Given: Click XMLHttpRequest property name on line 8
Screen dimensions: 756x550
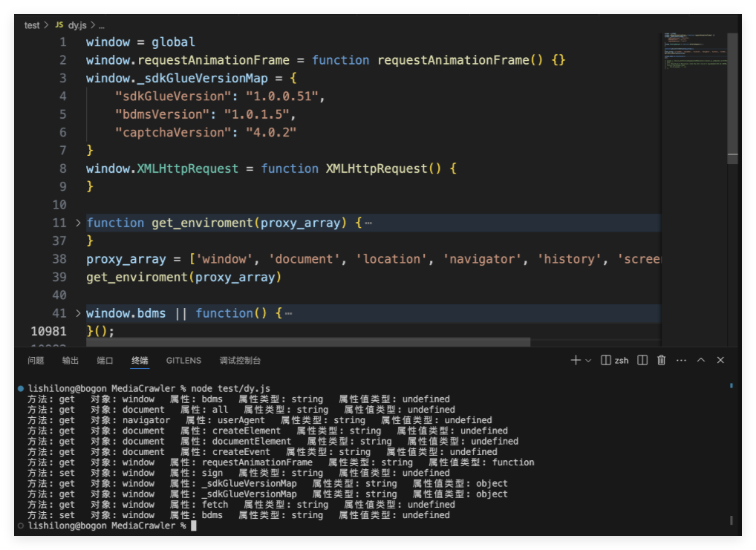Looking at the screenshot, I should click(188, 168).
